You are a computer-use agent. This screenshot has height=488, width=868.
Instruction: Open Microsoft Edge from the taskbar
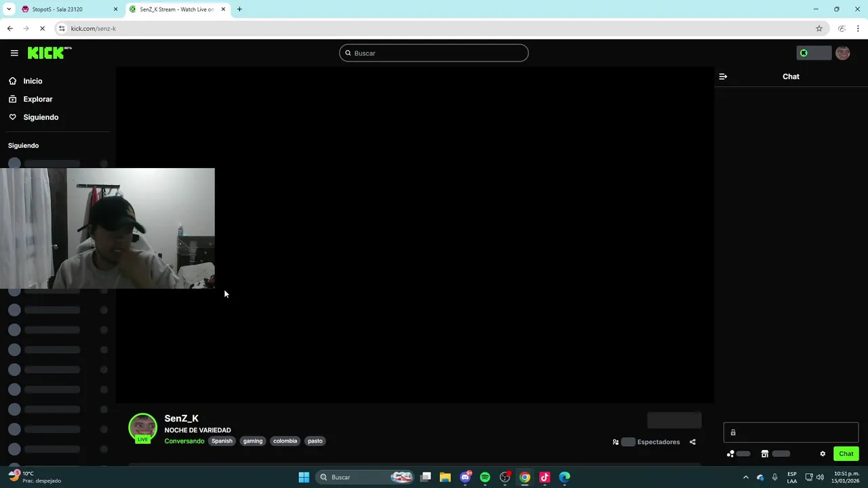point(564,477)
